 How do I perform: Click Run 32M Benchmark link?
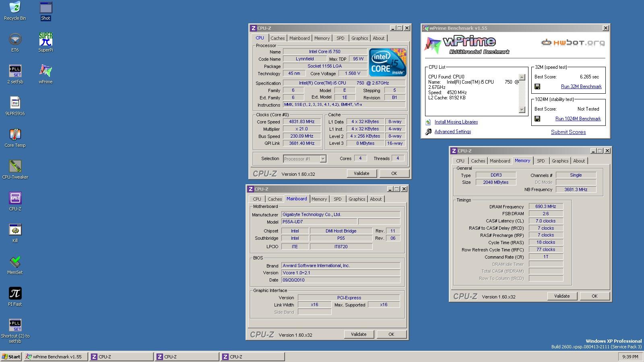(581, 86)
